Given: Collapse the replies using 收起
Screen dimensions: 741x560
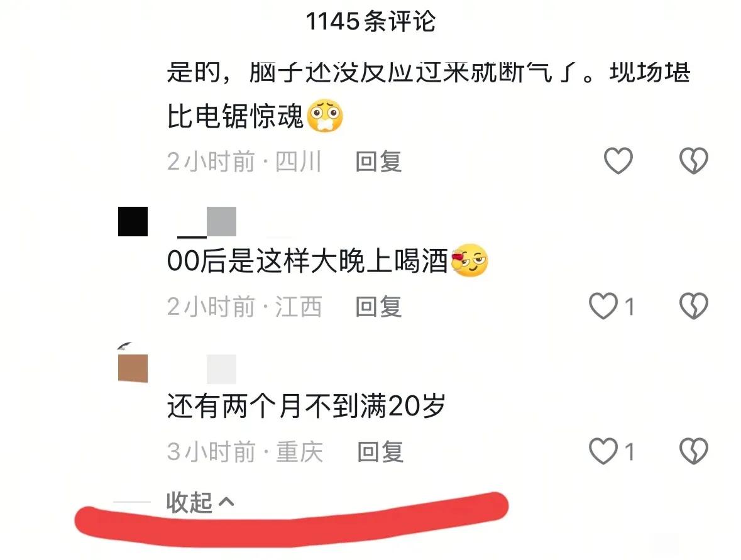Looking at the screenshot, I should click(x=190, y=502).
